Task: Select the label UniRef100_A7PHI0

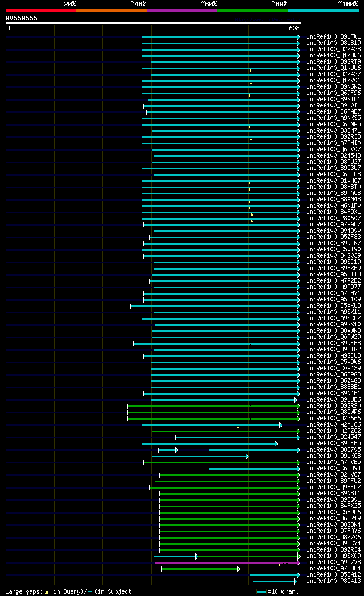Action: point(333,143)
